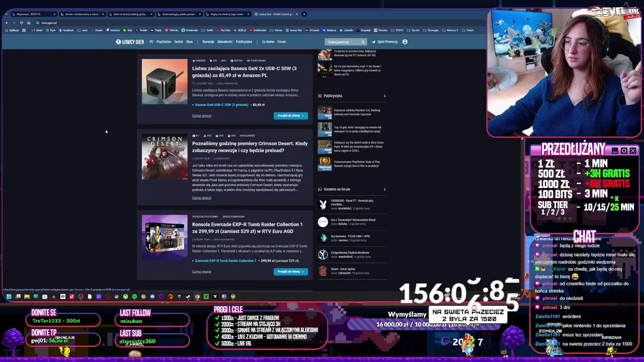This screenshot has height=362, width=644.
Task: Open the Switch menu item
Action: tap(179, 42)
